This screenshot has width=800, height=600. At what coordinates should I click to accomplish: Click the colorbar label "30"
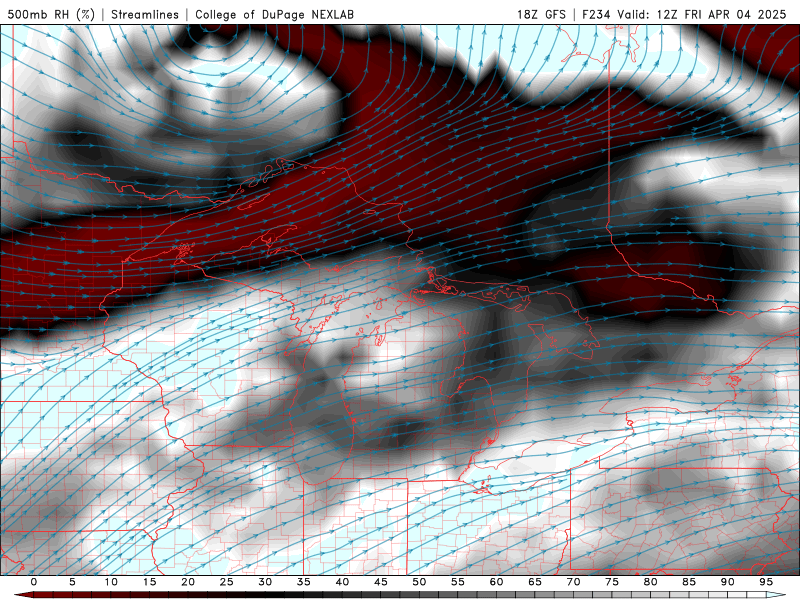pyautogui.click(x=265, y=582)
